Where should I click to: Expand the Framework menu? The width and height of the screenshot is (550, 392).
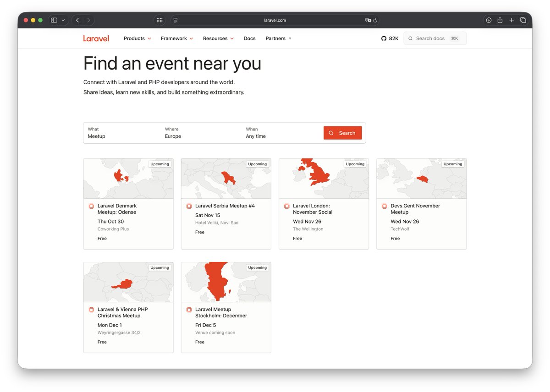[x=177, y=38]
